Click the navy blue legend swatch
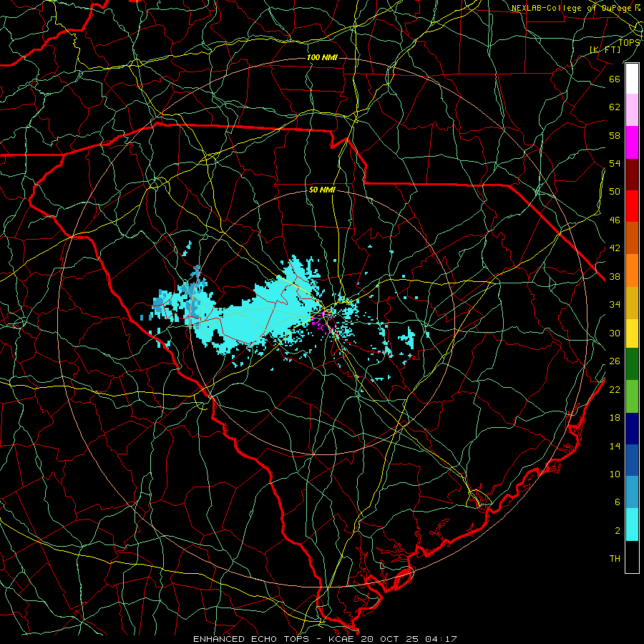This screenshot has width=644, height=644. [632, 428]
